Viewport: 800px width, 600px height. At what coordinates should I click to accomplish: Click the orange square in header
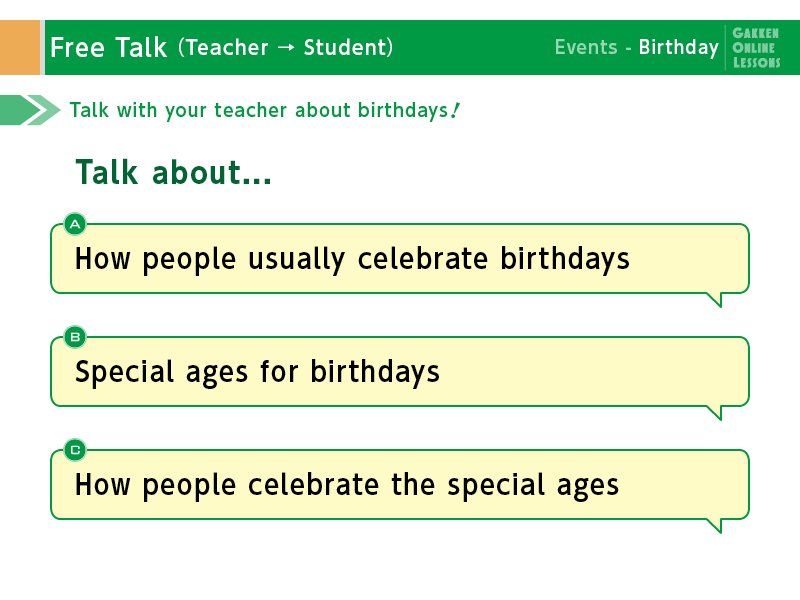tap(20, 47)
